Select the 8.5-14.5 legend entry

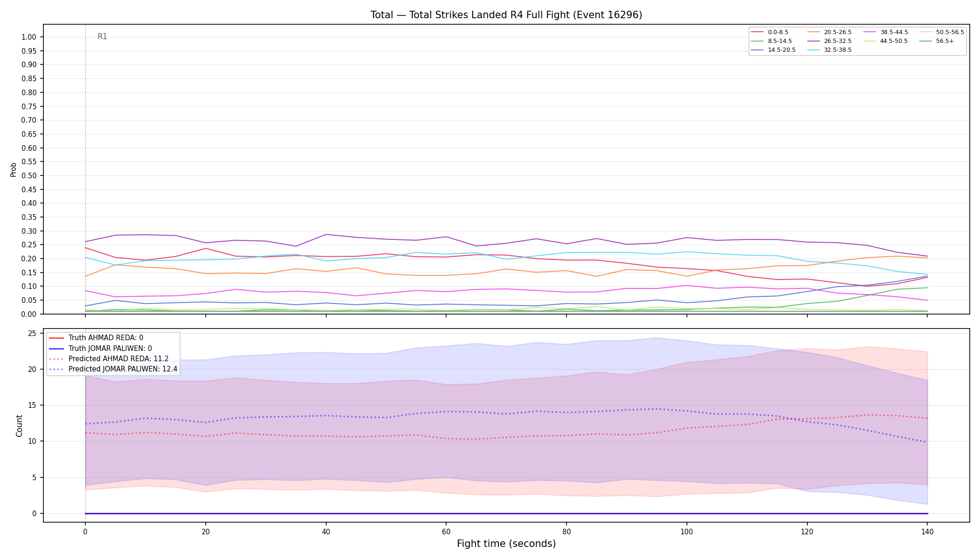(x=772, y=41)
